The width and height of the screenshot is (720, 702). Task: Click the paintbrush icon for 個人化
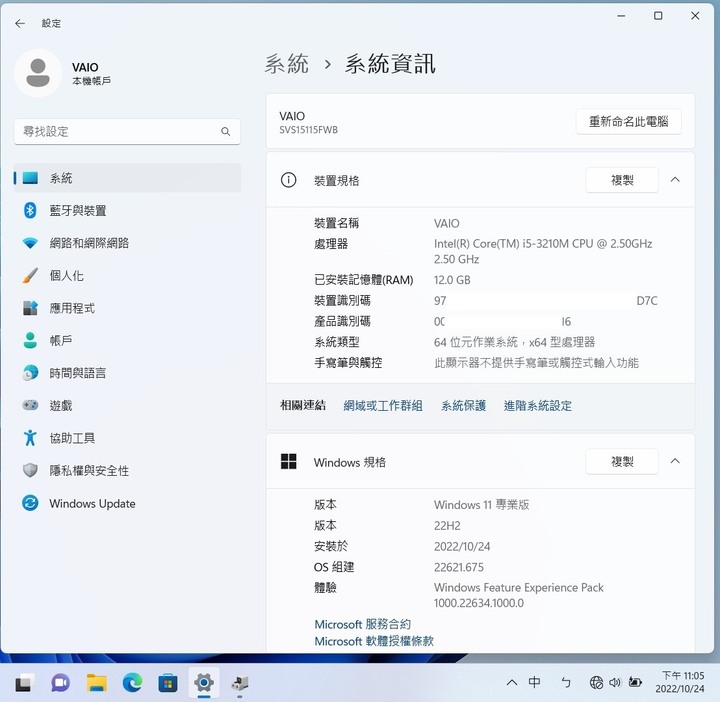30,275
